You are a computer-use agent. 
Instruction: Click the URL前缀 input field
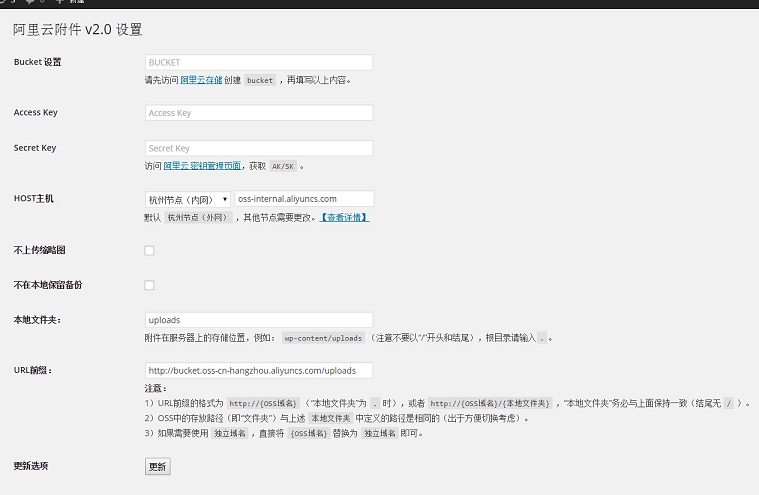click(x=258, y=371)
